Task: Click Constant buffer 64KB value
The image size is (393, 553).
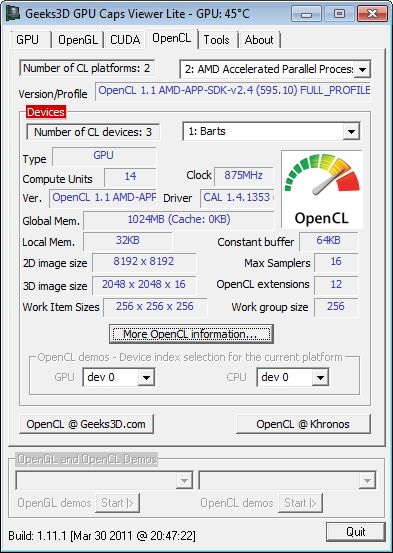Action: click(328, 241)
